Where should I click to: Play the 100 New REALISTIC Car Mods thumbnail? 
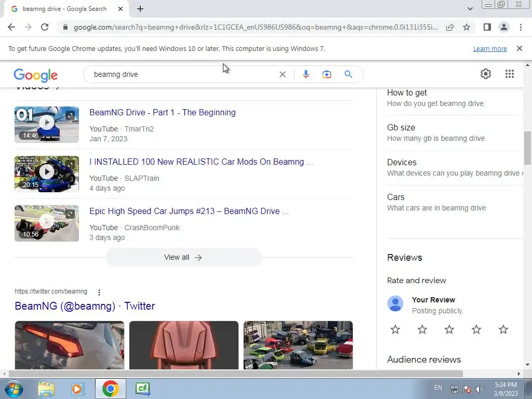click(x=47, y=174)
